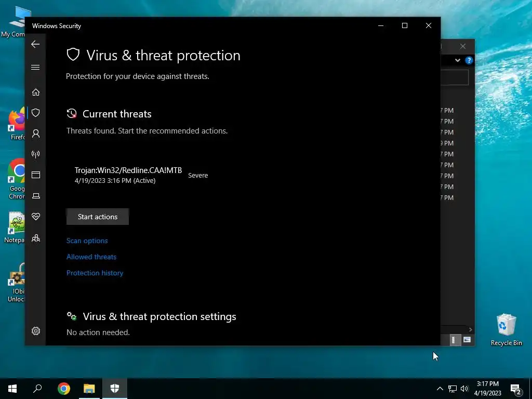532x399 pixels.
Task: Expand the ribbon chevron in background Explorer window
Action: (457, 60)
